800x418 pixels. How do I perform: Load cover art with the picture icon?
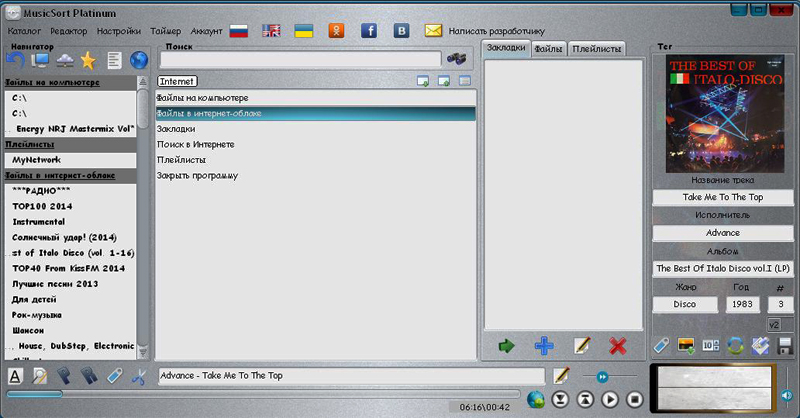[x=686, y=346]
